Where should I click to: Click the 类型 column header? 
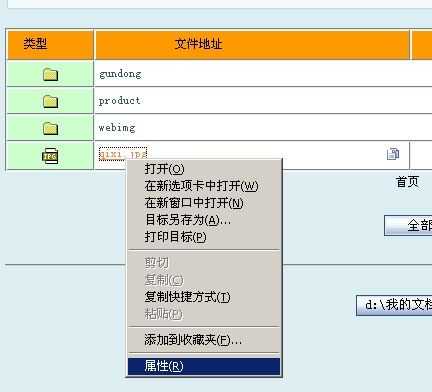pos(50,45)
